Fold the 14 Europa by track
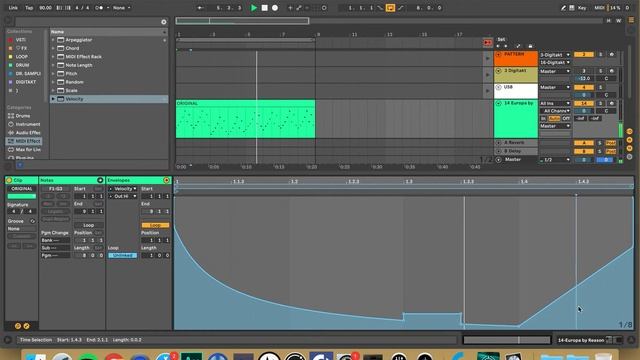The image size is (640, 360). click(498, 104)
